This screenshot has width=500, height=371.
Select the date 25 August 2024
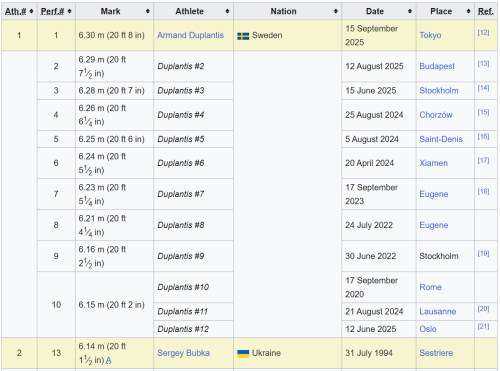point(374,115)
